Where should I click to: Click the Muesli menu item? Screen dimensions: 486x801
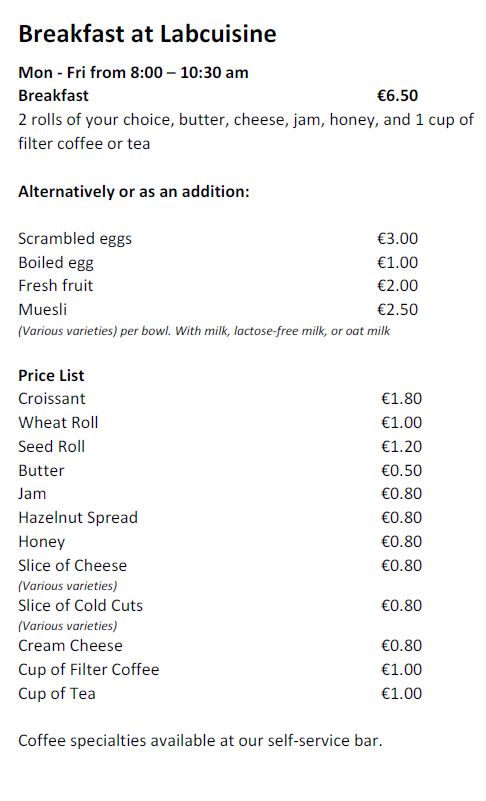click(x=42, y=310)
